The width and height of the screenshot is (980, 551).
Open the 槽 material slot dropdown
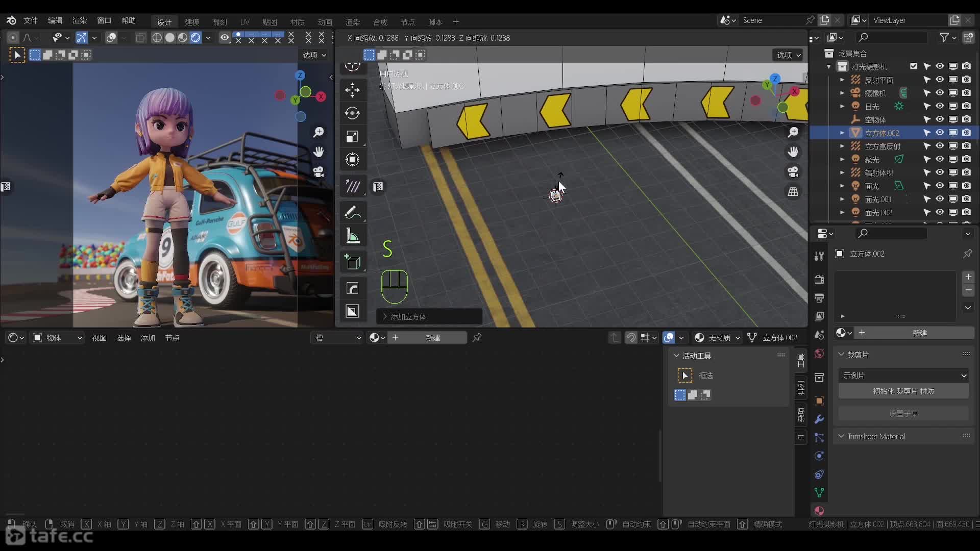[x=337, y=338]
